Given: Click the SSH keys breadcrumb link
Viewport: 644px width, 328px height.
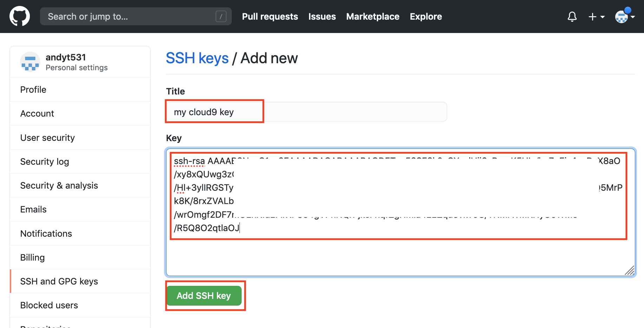Looking at the screenshot, I should tap(197, 58).
